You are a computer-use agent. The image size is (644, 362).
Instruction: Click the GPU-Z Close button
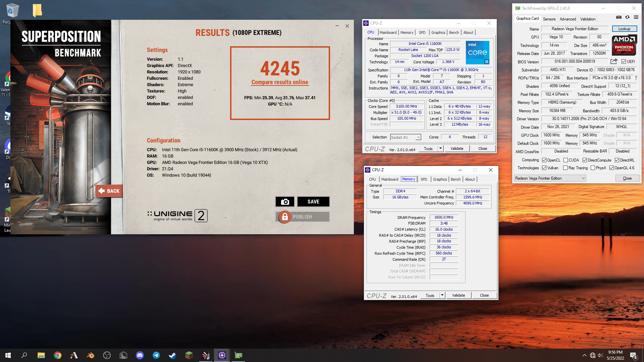point(627,178)
